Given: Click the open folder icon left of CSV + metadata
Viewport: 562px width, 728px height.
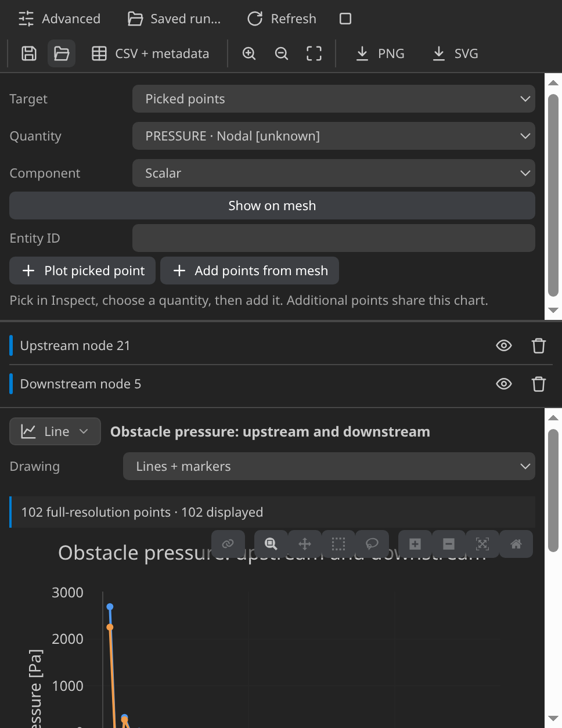Looking at the screenshot, I should pos(62,53).
